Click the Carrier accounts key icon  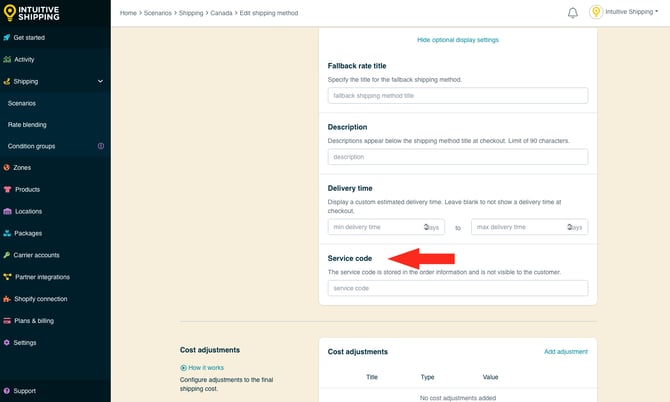[6, 255]
